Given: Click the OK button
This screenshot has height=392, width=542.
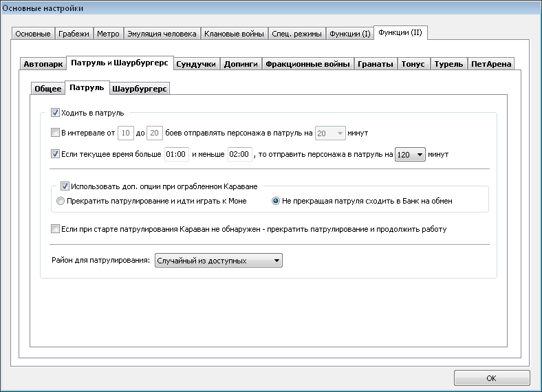Looking at the screenshot, I should 492,378.
